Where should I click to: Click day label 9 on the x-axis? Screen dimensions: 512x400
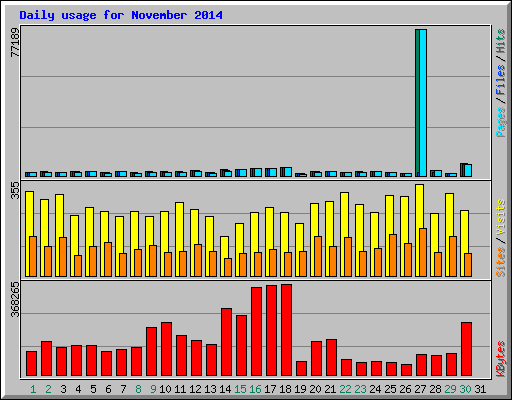[x=153, y=389]
